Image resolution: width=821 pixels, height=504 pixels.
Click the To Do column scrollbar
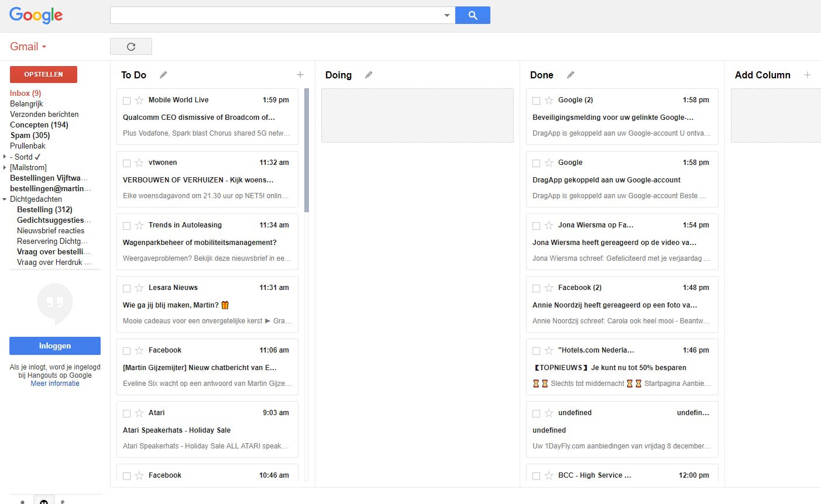[x=307, y=150]
